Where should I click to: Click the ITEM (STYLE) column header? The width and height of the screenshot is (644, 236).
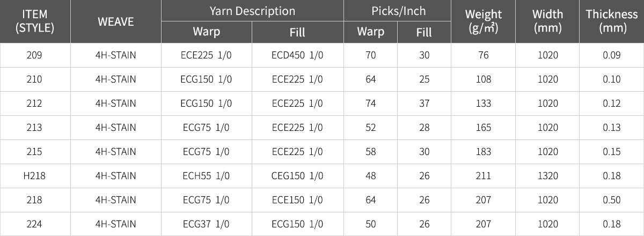tap(35, 21)
